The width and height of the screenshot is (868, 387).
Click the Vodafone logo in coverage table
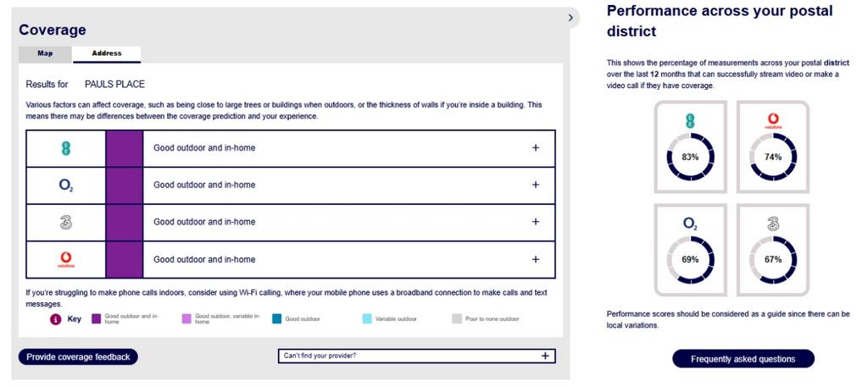point(66,259)
